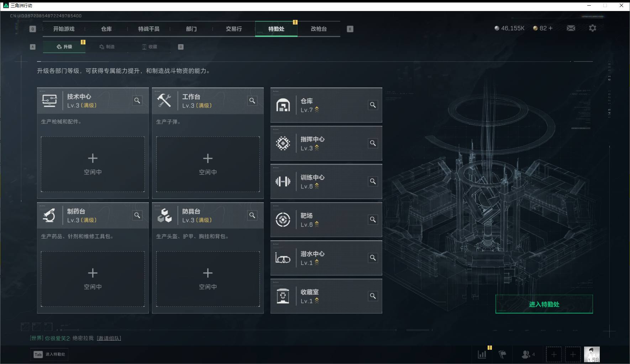Click the 邀请组队 link in chat
The width and height of the screenshot is (630, 364).
pos(109,338)
